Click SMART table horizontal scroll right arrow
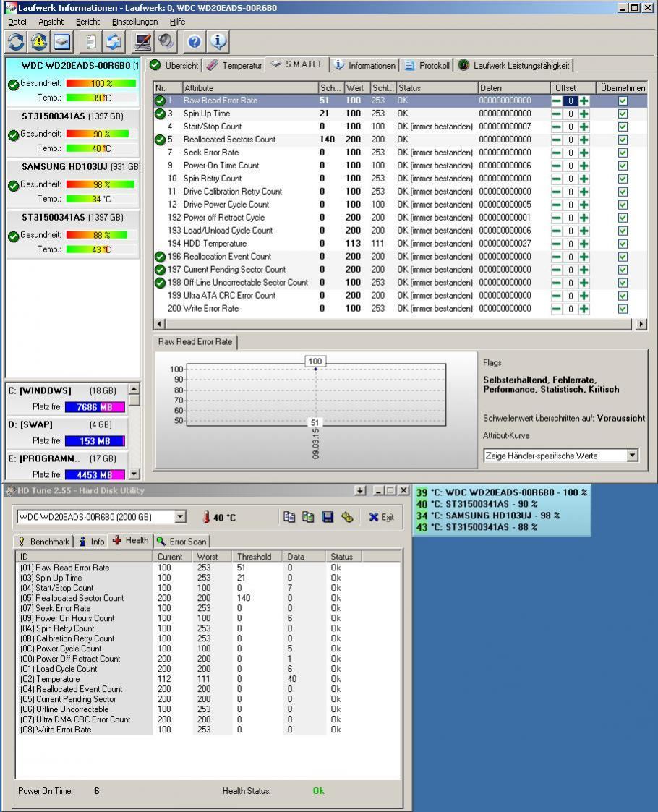 pos(641,324)
